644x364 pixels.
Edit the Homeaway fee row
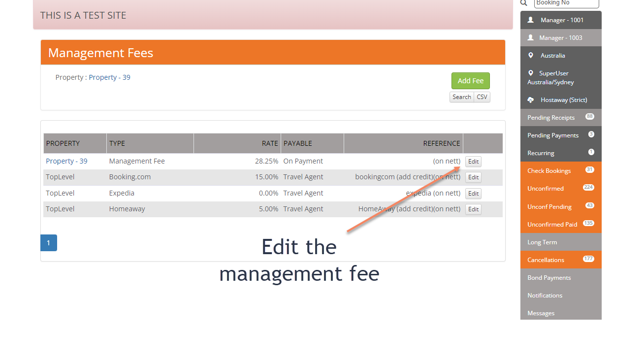pyautogui.click(x=473, y=209)
